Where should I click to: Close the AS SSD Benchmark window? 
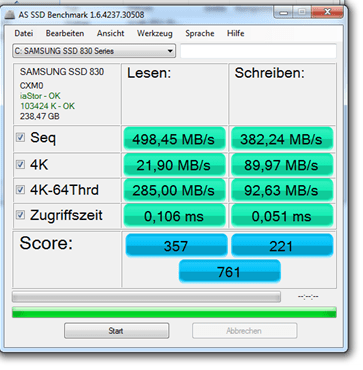click(x=327, y=12)
